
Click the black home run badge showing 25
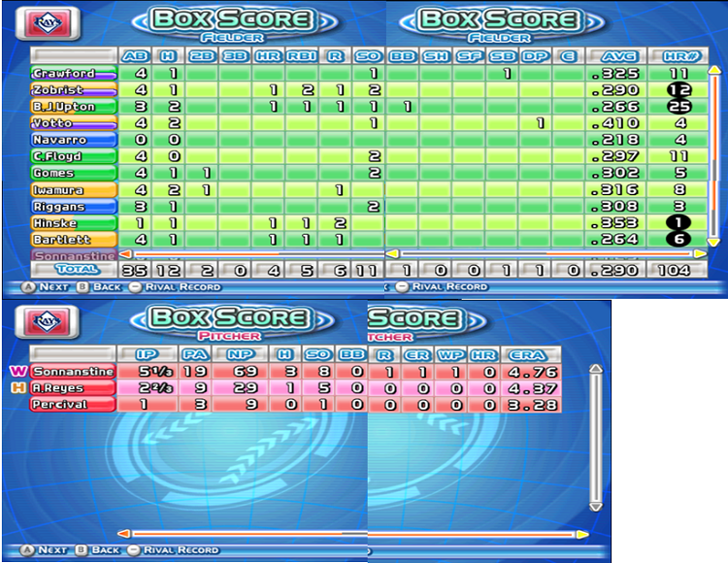tap(679, 106)
